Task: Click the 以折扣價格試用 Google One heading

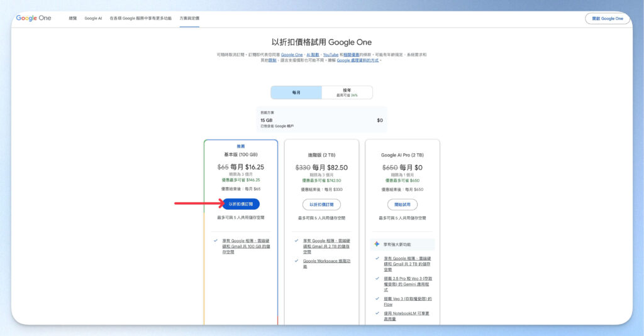Action: click(321, 42)
